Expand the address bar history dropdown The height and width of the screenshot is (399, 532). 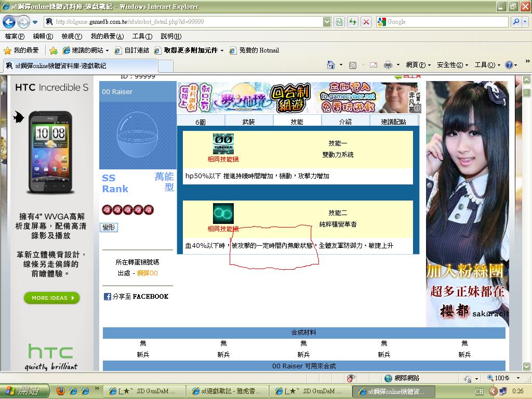coord(327,22)
